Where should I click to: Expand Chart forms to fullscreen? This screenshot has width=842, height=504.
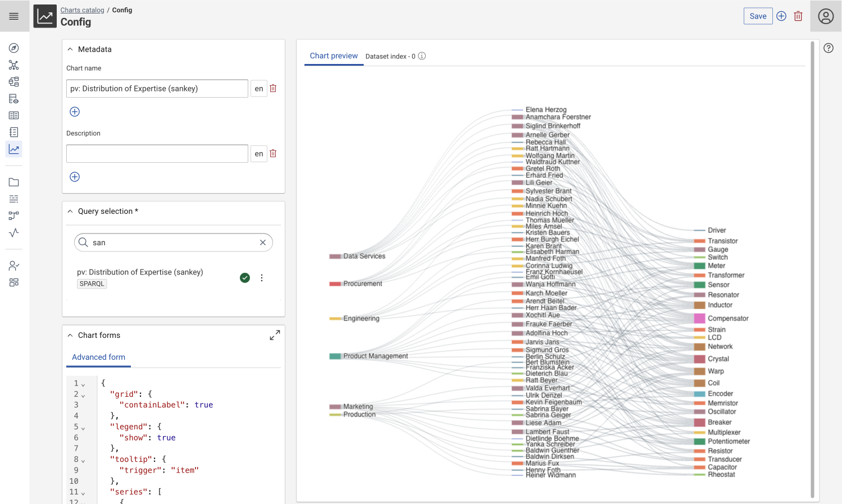pyautogui.click(x=274, y=335)
